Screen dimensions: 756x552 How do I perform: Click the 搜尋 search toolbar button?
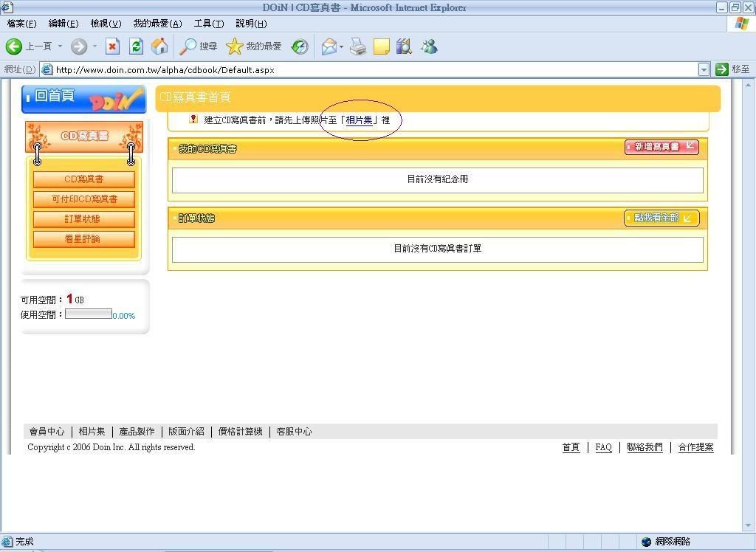point(199,46)
